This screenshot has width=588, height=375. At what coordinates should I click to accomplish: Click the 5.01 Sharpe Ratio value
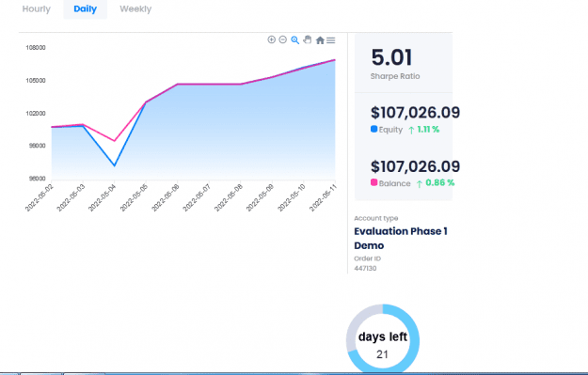(392, 57)
